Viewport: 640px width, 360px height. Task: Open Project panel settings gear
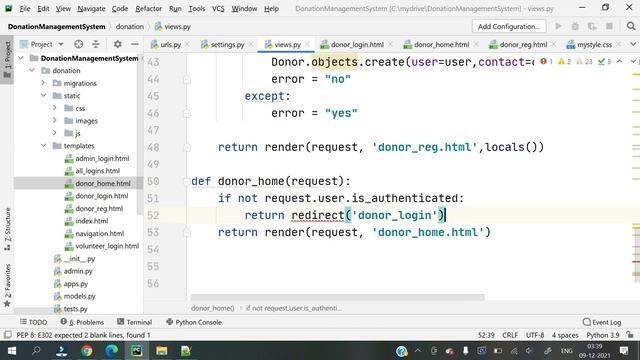coord(118,44)
